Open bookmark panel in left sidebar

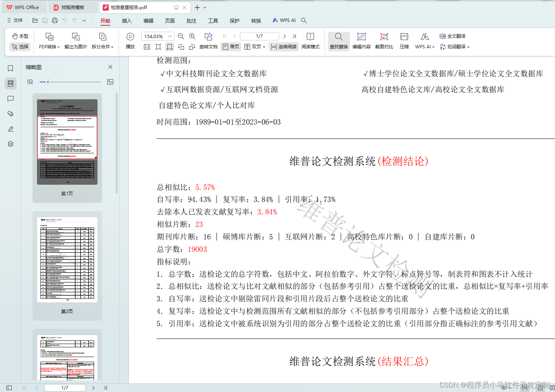11,68
